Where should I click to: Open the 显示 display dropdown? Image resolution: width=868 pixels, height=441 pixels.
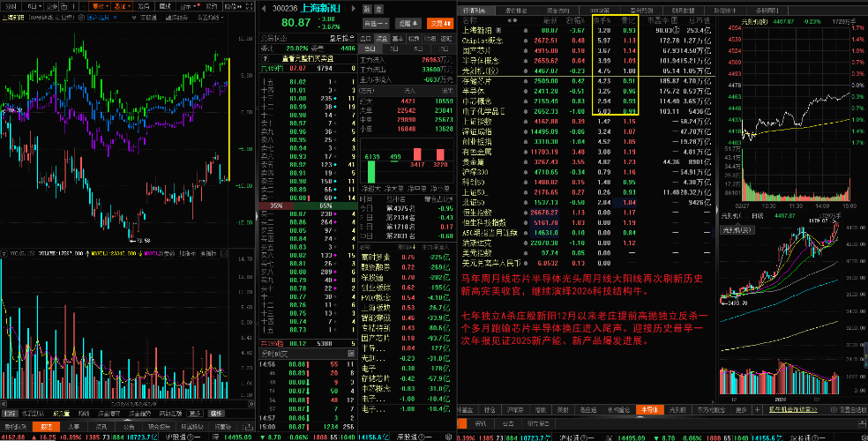click(188, 7)
